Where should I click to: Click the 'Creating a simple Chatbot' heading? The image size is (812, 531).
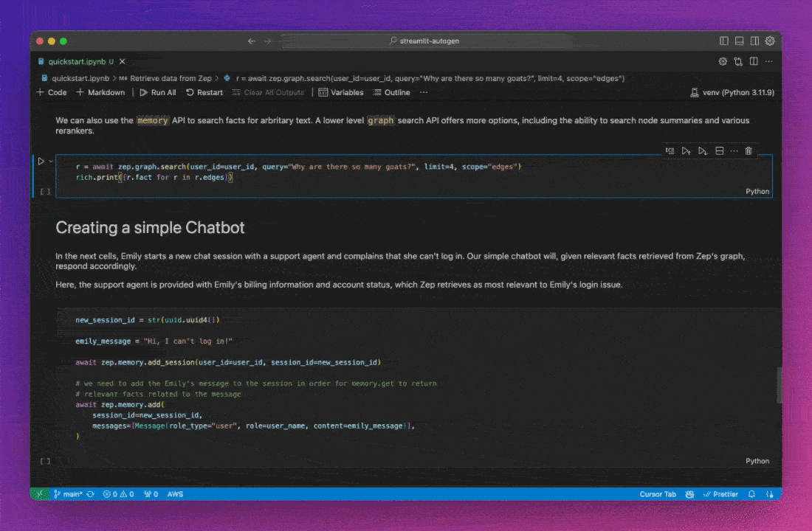[x=150, y=228]
